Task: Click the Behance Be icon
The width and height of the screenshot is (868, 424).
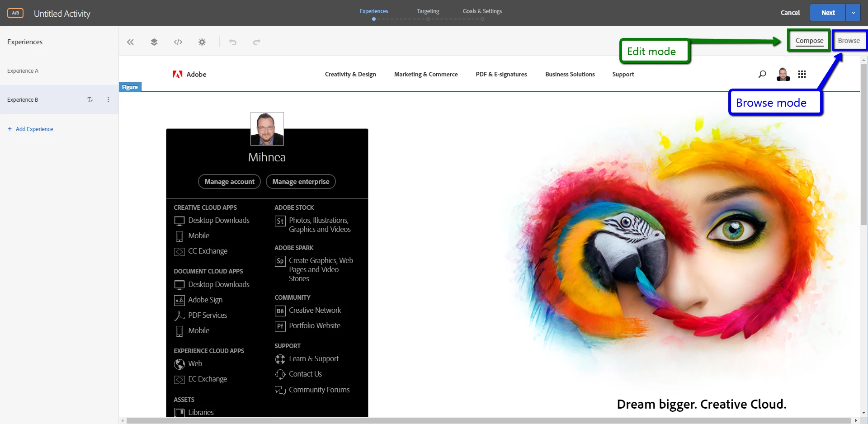Action: pos(280,311)
